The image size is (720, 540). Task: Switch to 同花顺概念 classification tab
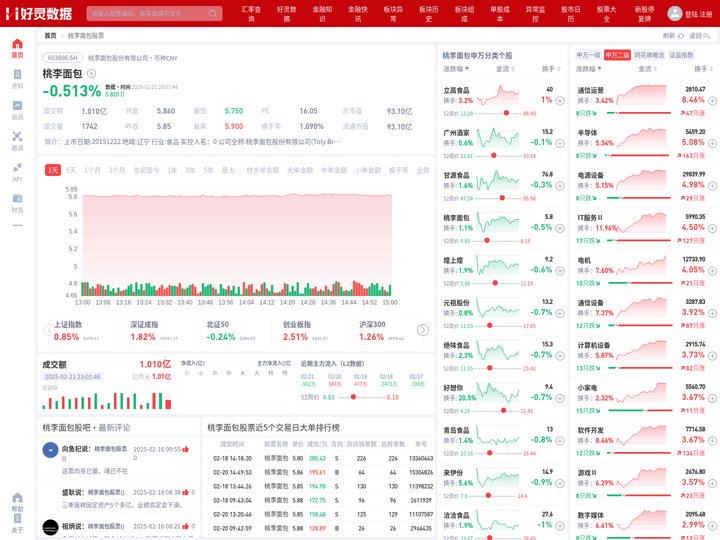(x=649, y=55)
